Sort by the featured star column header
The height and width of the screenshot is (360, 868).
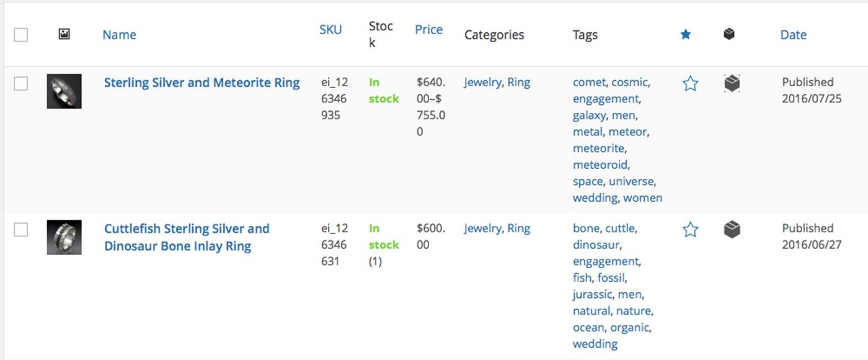pyautogui.click(x=686, y=35)
